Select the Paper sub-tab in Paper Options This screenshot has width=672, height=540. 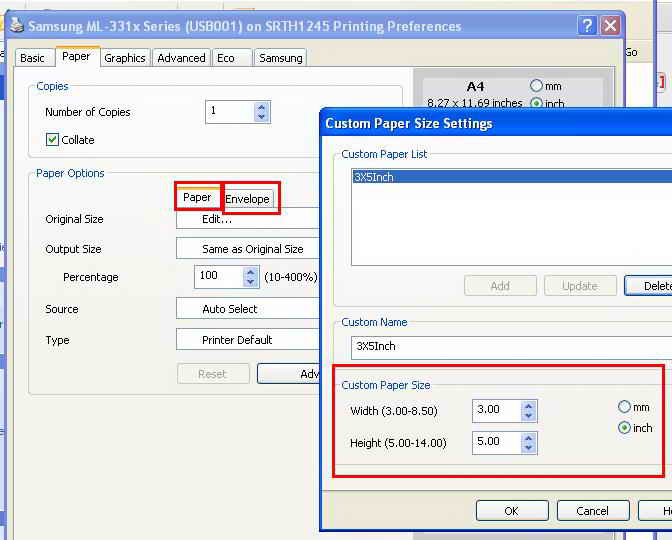197,197
